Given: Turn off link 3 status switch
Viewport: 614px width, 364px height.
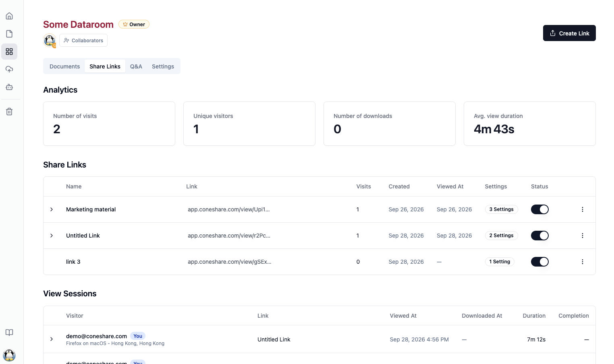Looking at the screenshot, I should click(539, 262).
